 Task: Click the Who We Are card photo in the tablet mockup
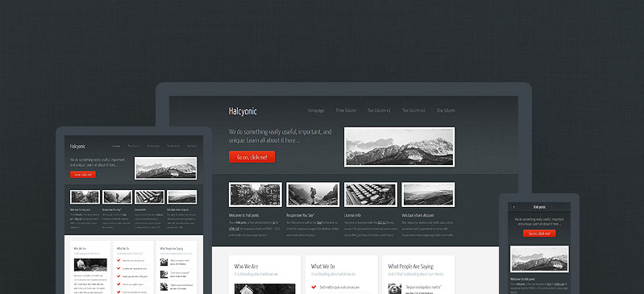pos(90,265)
